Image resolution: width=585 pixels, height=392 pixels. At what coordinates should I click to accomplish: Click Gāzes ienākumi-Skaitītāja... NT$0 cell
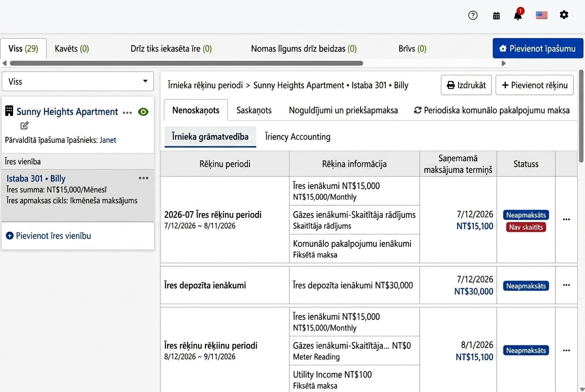tap(355, 351)
